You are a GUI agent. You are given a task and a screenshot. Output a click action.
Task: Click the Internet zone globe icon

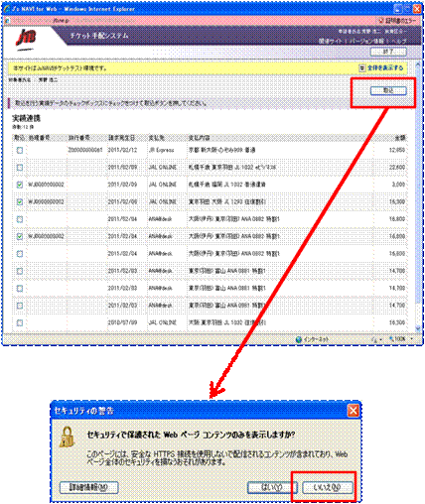(299, 339)
